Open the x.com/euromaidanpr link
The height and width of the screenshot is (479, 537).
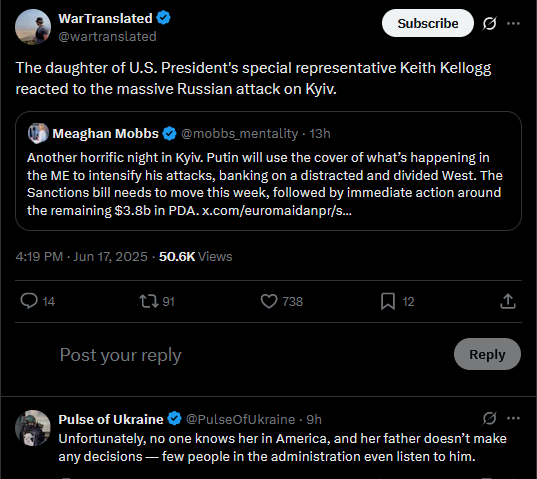tap(277, 210)
